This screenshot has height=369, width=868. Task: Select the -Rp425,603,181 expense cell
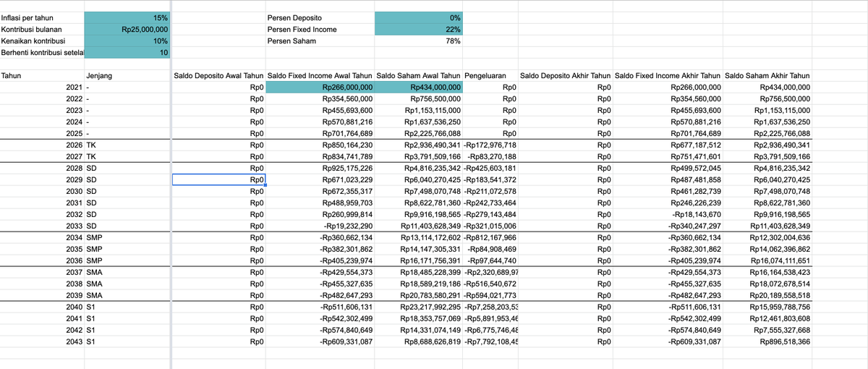pos(490,168)
